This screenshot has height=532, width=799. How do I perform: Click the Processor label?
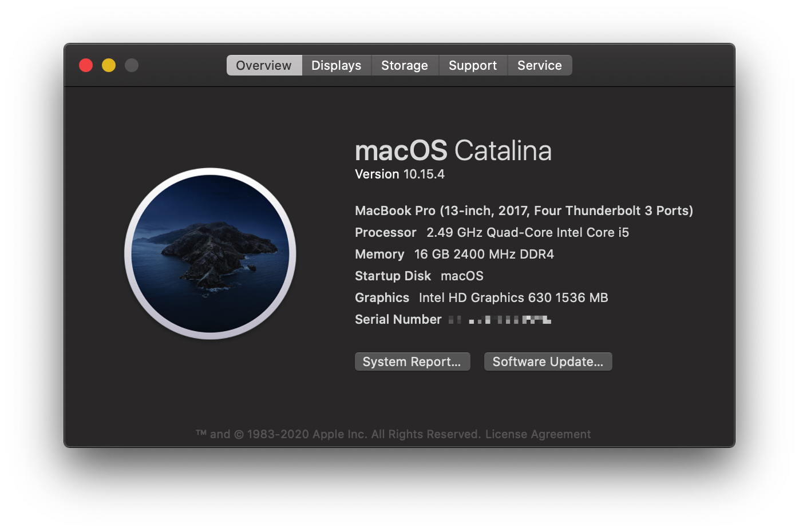(x=386, y=233)
